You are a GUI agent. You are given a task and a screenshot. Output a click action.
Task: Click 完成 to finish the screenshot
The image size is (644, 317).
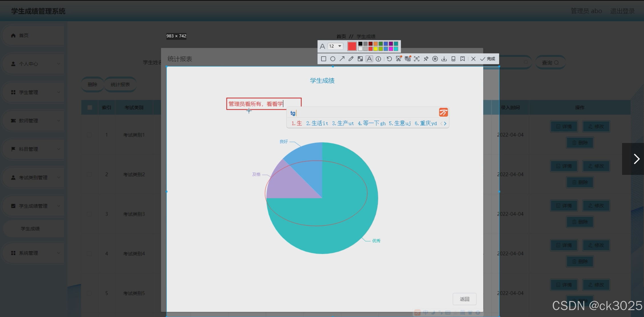pos(488,59)
